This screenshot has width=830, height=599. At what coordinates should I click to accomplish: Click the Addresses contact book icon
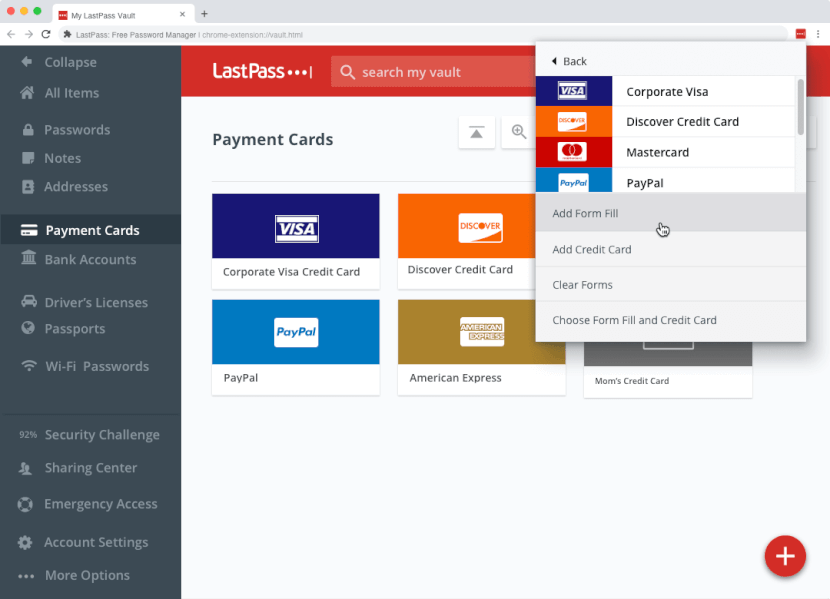click(28, 186)
